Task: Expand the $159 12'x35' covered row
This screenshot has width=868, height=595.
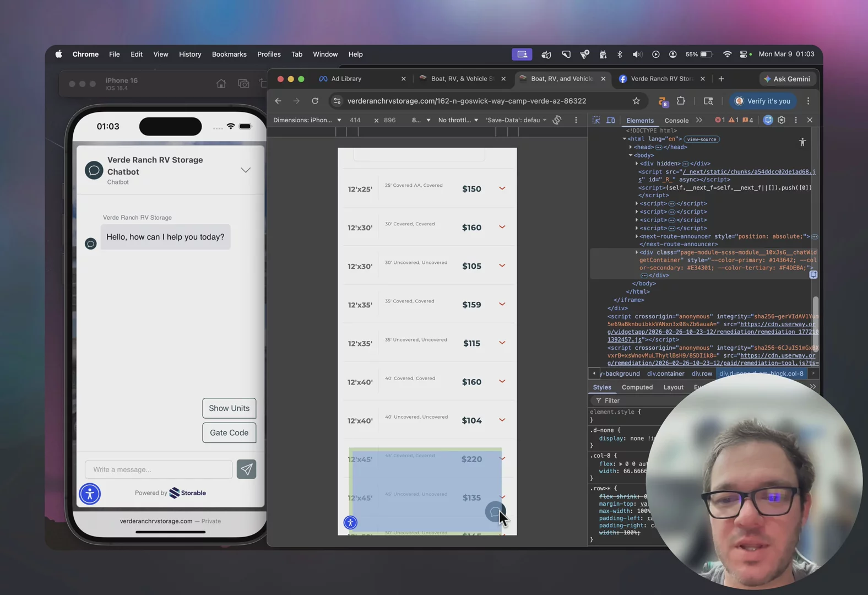Action: click(x=502, y=304)
